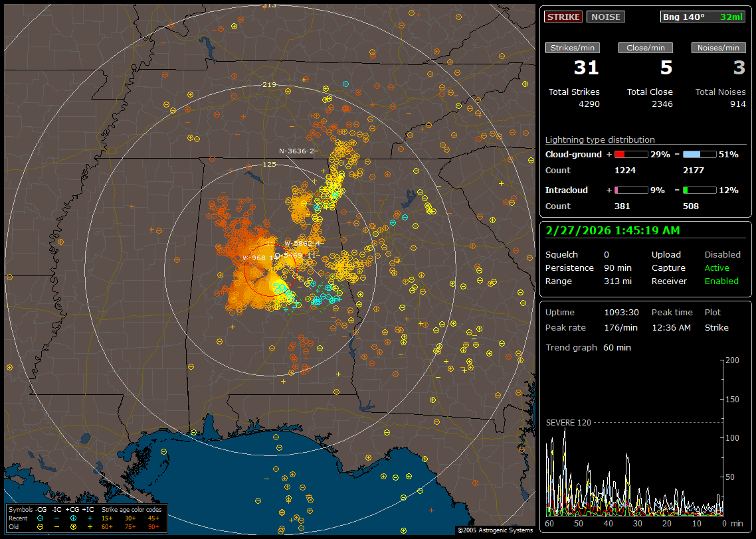The height and width of the screenshot is (539, 756).
Task: Click the old negative intracloud dash symbol
Action: point(56,526)
